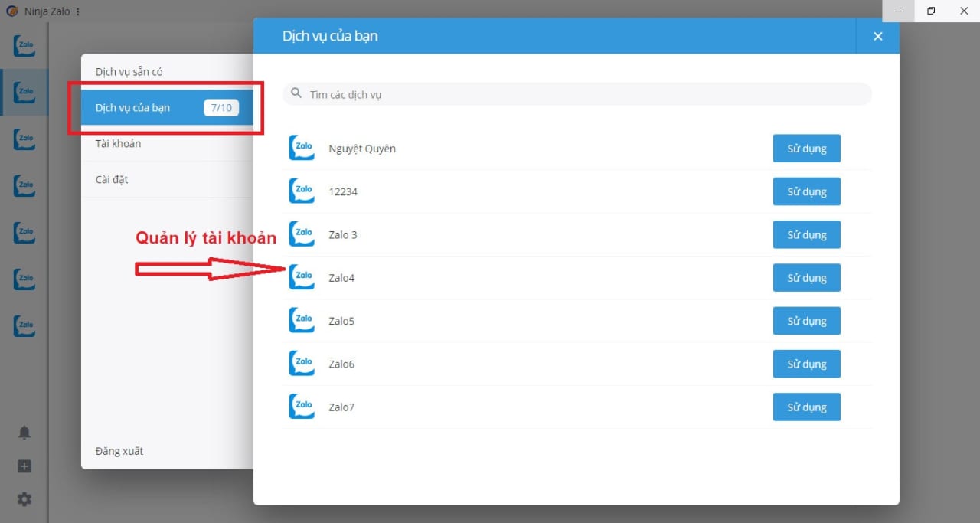Click Sử dụng in the Zalo4 row
This screenshot has width=980, height=523.
pyautogui.click(x=807, y=277)
